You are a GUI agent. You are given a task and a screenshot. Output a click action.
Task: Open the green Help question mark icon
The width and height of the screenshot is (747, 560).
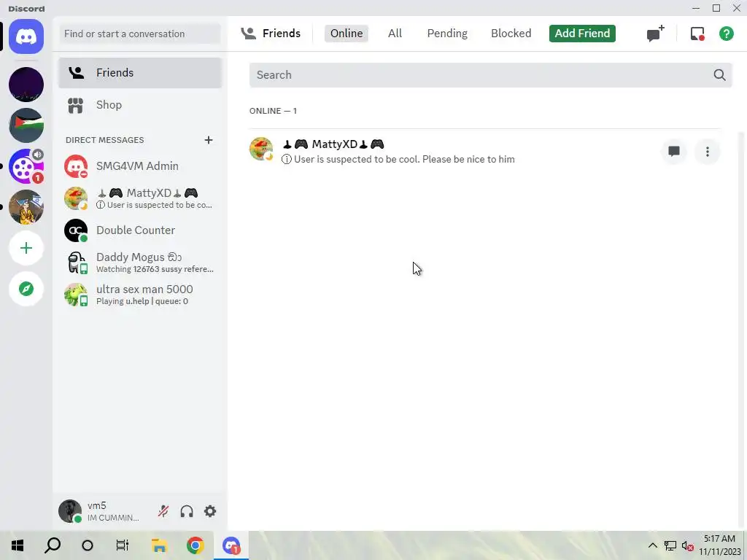726,34
